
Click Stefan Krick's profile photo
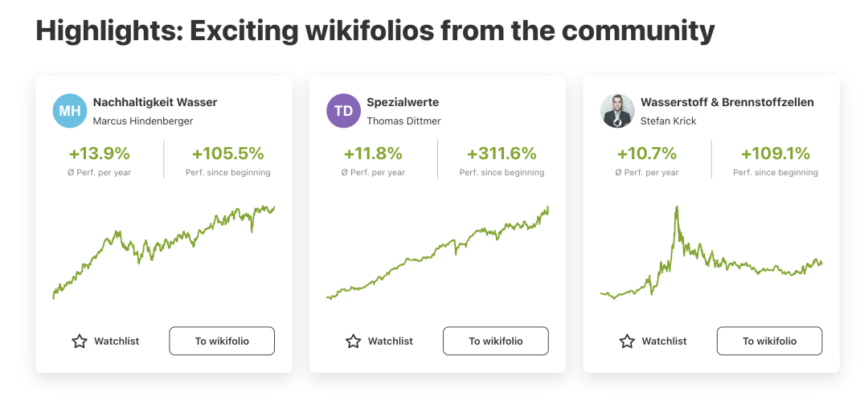click(617, 111)
